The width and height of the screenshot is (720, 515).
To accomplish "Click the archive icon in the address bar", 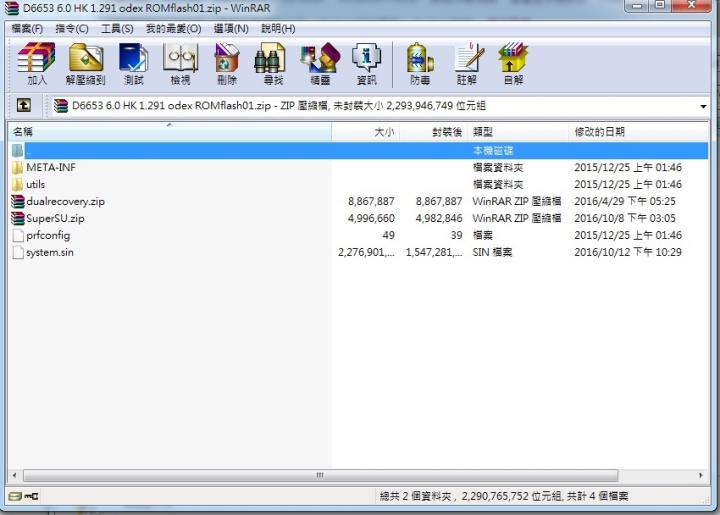I will pyautogui.click(x=61, y=106).
